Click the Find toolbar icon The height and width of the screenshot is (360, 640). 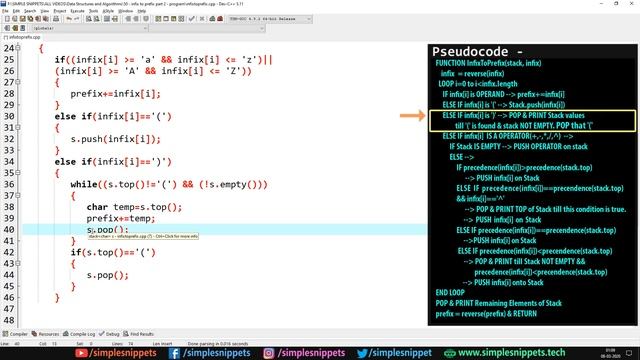pyautogui.click(x=89, y=19)
